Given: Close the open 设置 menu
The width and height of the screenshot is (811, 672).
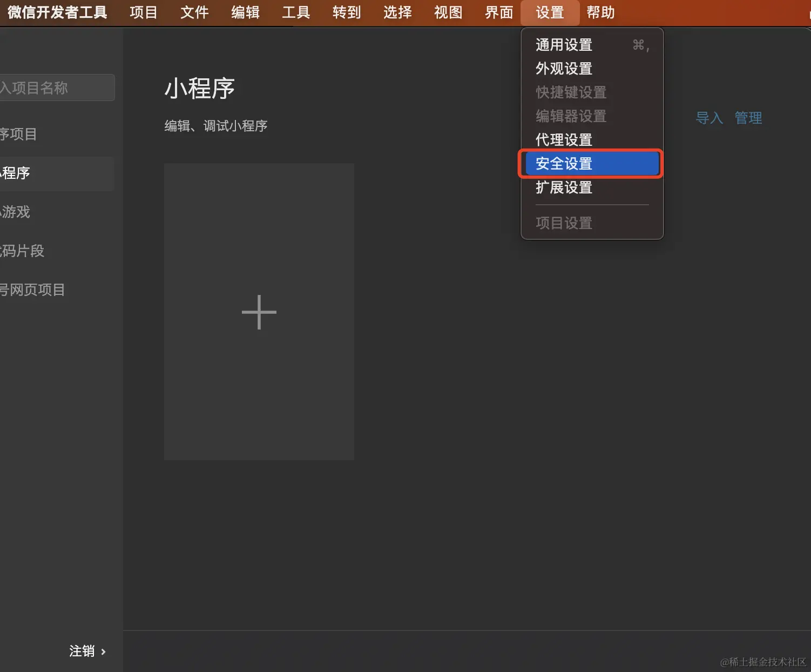Looking at the screenshot, I should pyautogui.click(x=550, y=12).
